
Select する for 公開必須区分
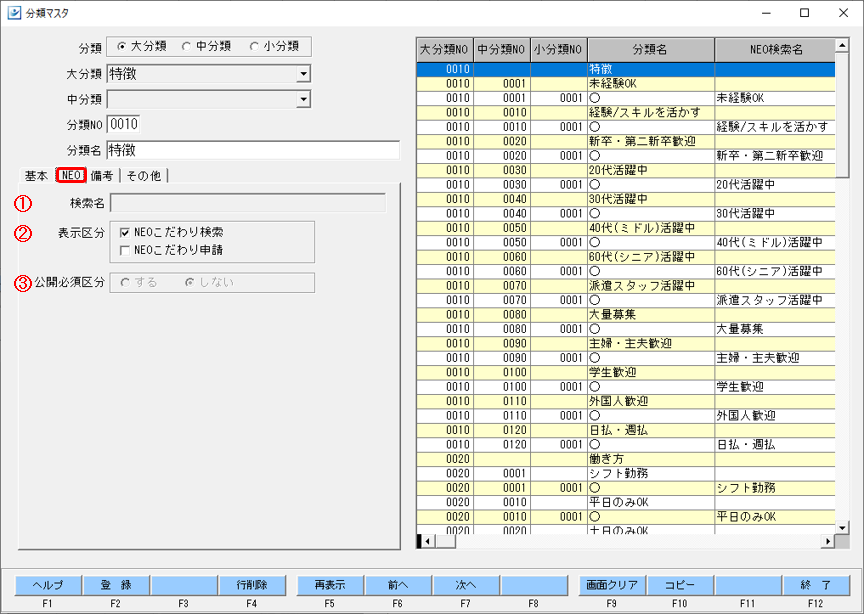point(126,283)
